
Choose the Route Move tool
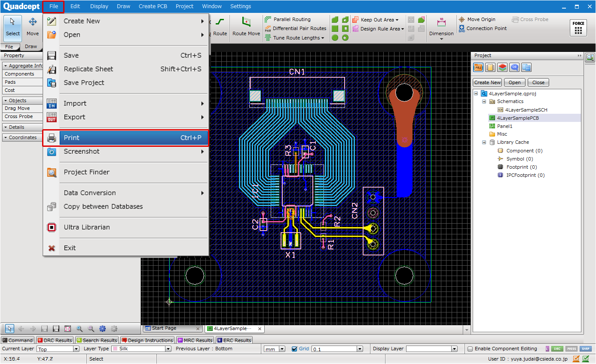coord(246,27)
